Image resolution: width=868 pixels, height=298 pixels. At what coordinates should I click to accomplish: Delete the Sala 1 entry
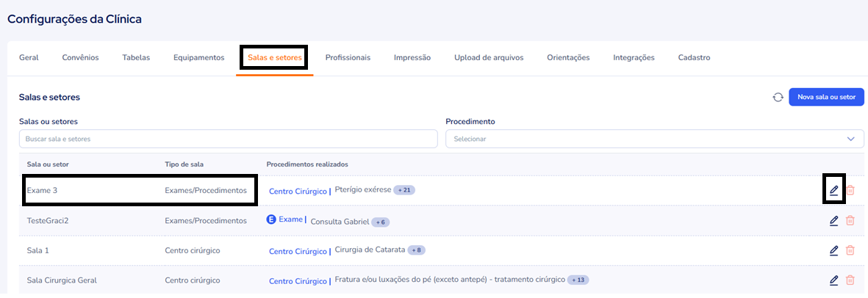pyautogui.click(x=850, y=250)
